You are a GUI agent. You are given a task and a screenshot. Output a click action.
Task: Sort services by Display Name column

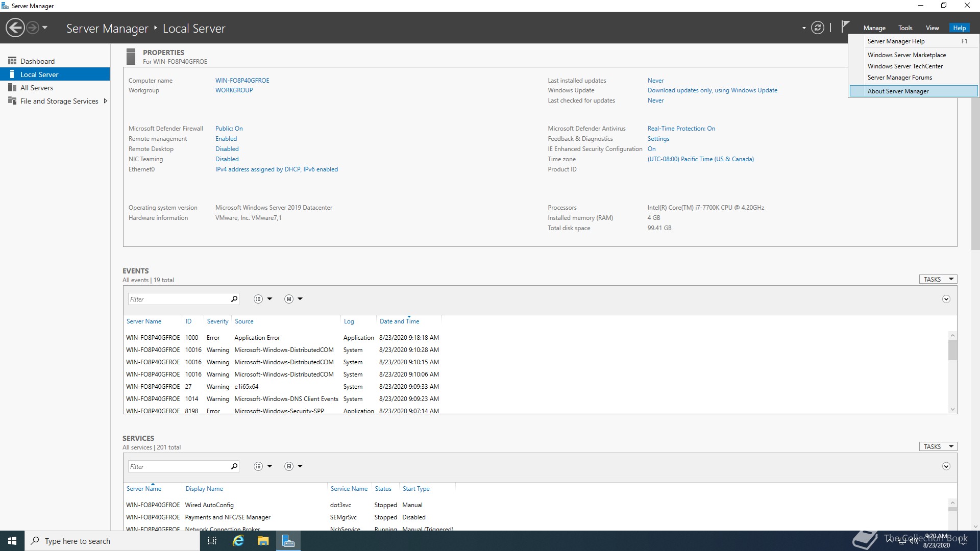point(204,489)
